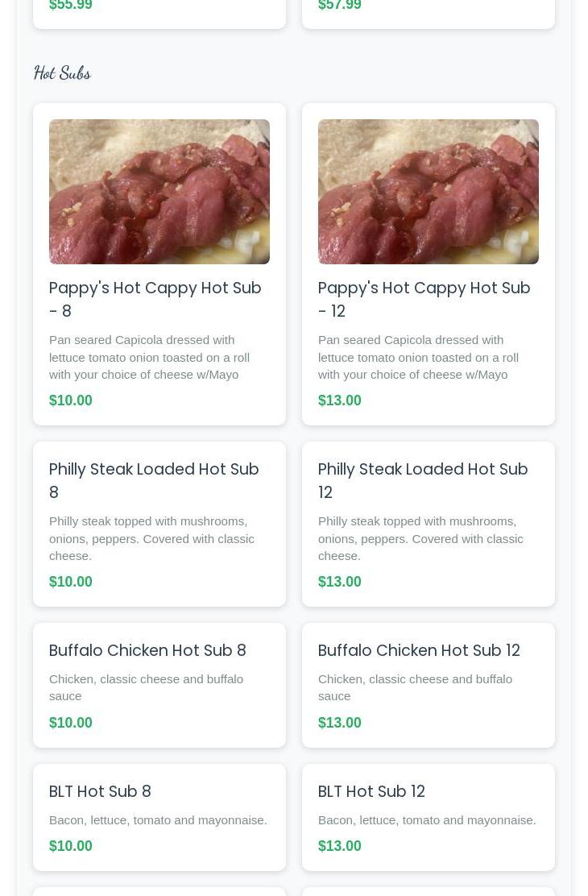Image resolution: width=588 pixels, height=896 pixels.
Task: Click the Buffalo Chicken 8 description text
Action: (x=146, y=687)
